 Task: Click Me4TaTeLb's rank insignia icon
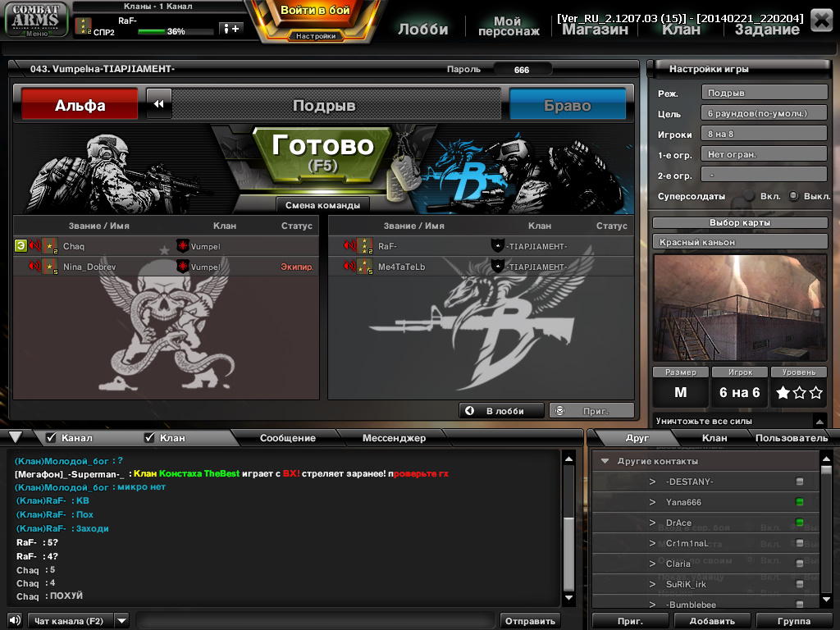pyautogui.click(x=365, y=267)
